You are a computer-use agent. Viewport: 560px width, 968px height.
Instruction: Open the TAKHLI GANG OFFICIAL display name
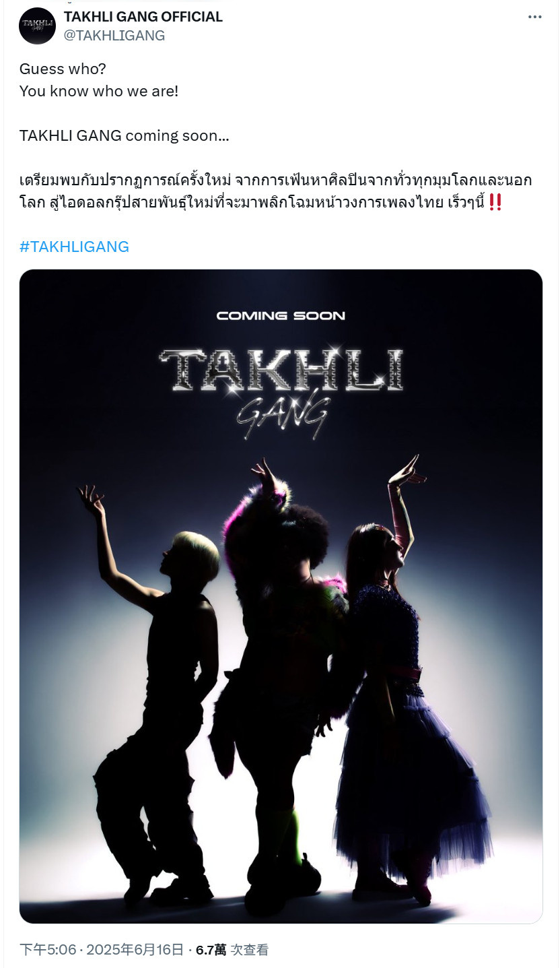143,17
